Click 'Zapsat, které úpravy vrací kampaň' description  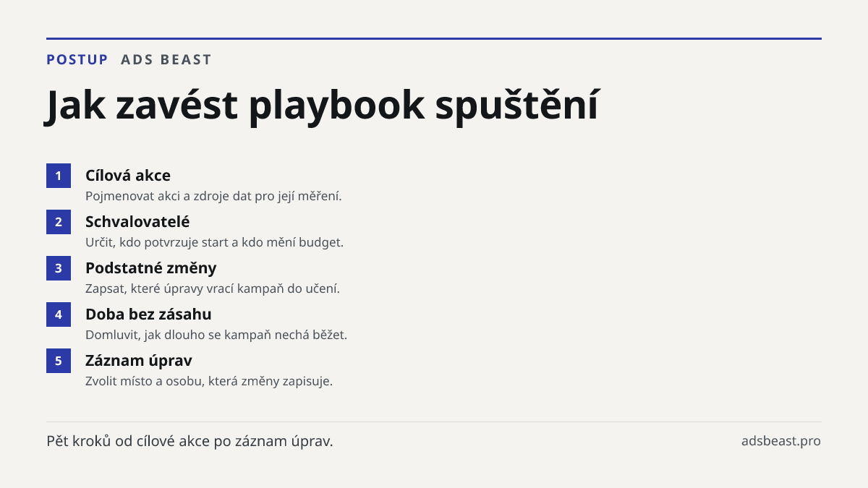(x=213, y=288)
